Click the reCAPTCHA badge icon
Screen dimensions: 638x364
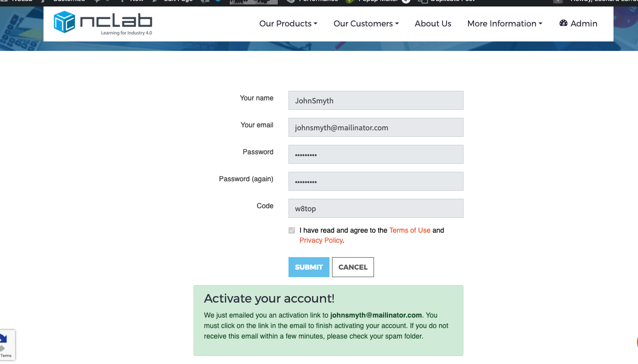tap(3, 342)
